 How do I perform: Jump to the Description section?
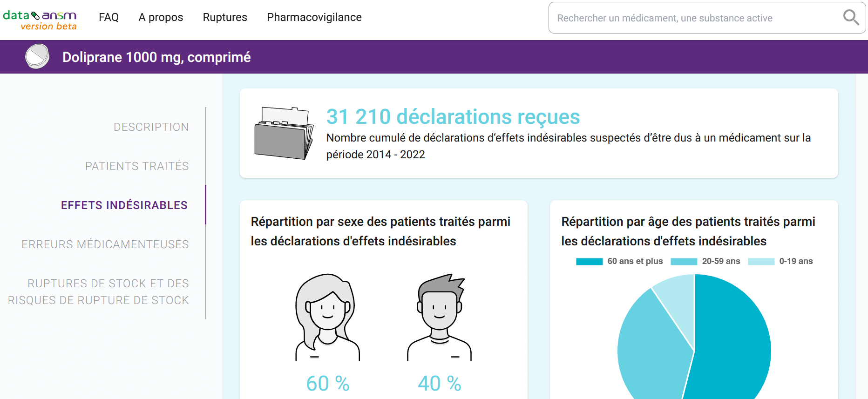[151, 127]
